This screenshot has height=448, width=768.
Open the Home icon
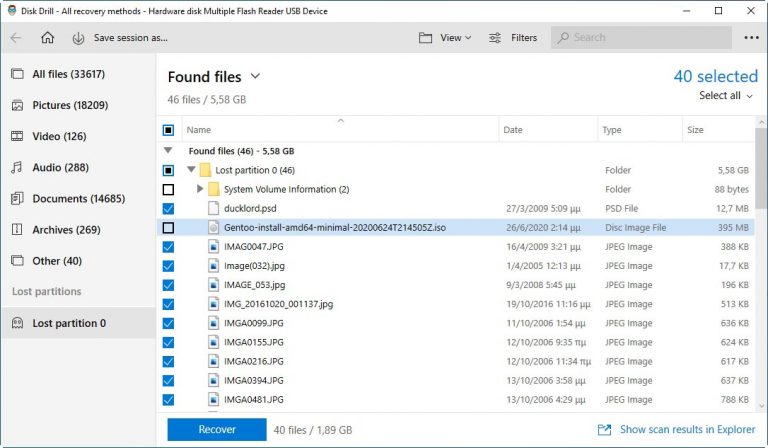click(48, 38)
